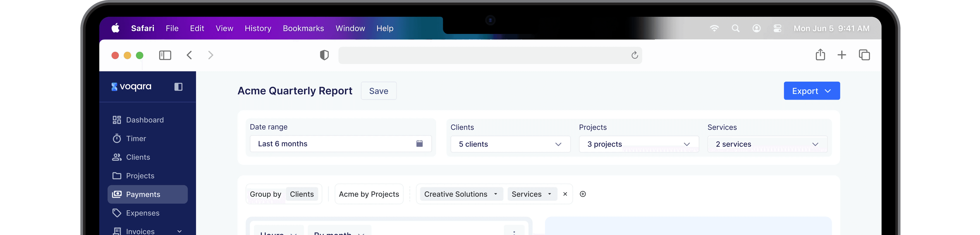Reload the page with refresh icon
980x235 pixels.
(x=634, y=55)
